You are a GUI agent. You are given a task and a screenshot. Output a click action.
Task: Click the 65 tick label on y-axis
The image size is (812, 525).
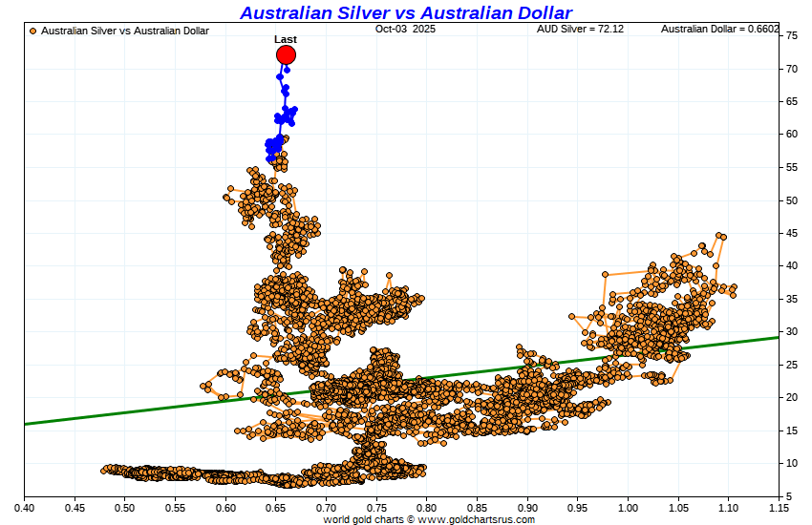click(x=792, y=101)
